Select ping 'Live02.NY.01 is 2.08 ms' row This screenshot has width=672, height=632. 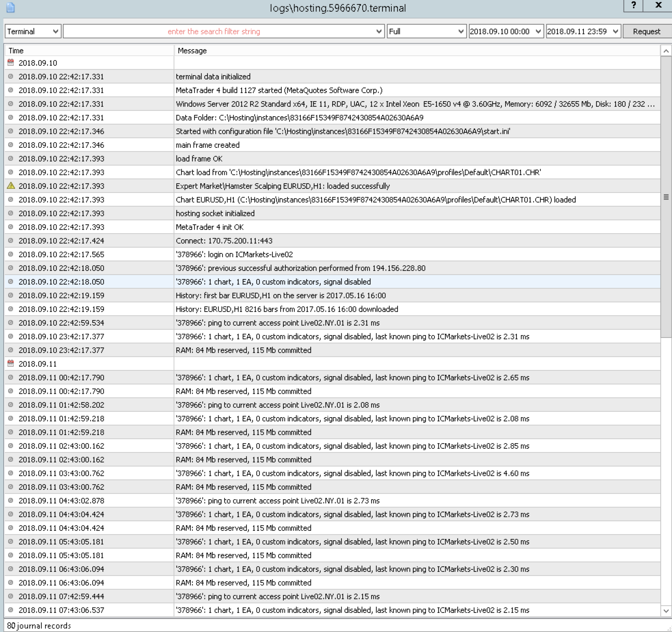(332, 405)
